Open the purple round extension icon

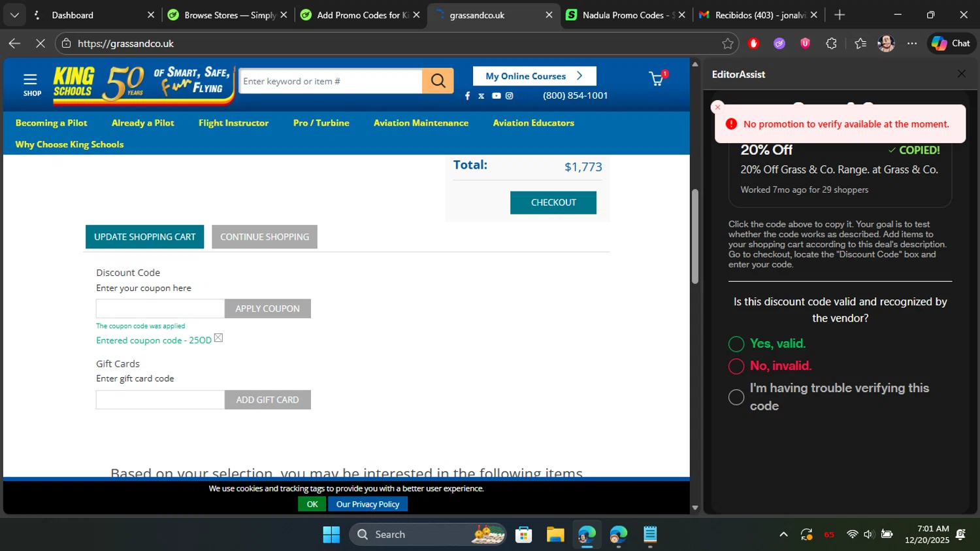tap(779, 43)
